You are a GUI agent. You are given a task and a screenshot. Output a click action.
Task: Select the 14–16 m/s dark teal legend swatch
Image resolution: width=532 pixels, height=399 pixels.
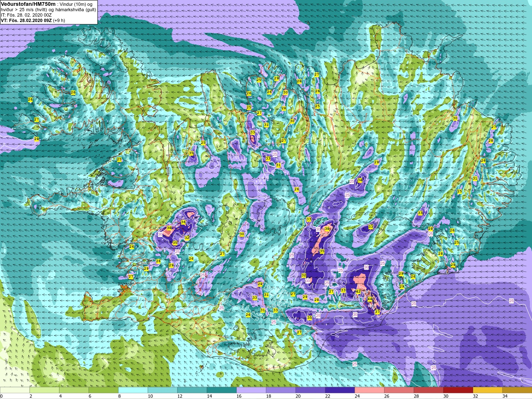point(222,390)
